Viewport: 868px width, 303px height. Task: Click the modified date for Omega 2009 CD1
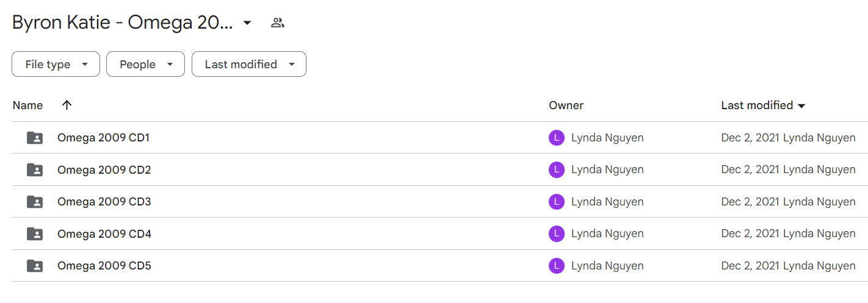pyautogui.click(x=751, y=138)
